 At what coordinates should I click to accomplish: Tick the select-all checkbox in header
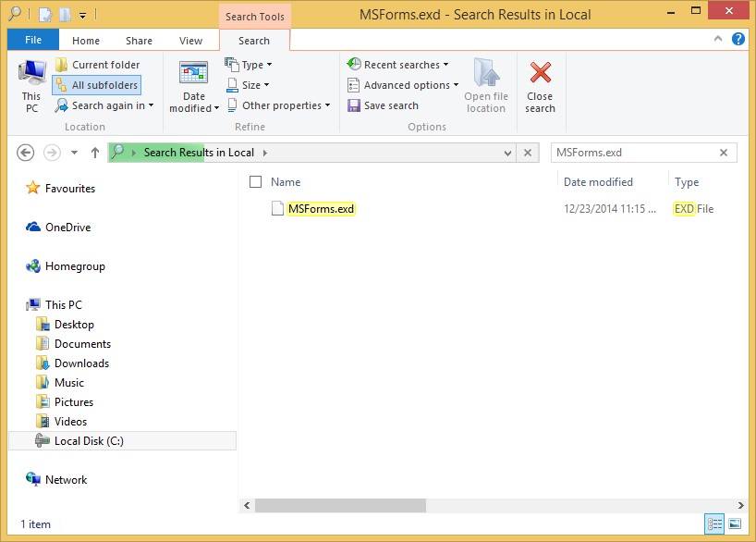tap(255, 182)
